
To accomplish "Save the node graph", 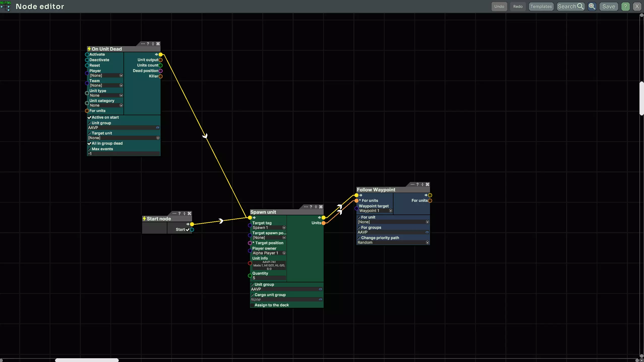I will [609, 7].
